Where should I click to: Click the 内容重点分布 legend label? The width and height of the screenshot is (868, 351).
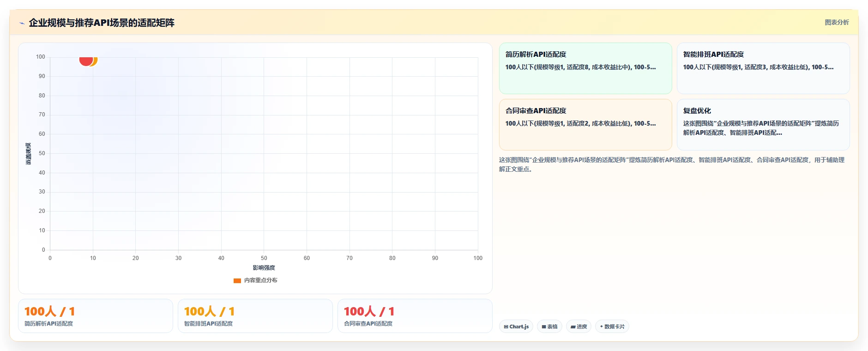click(x=260, y=280)
